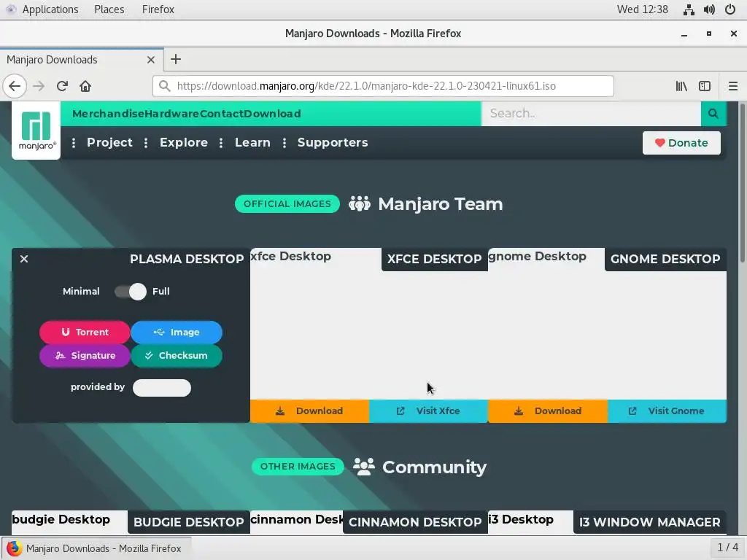Click the network icon in system tray
This screenshot has height=560, width=747.
tap(689, 9)
